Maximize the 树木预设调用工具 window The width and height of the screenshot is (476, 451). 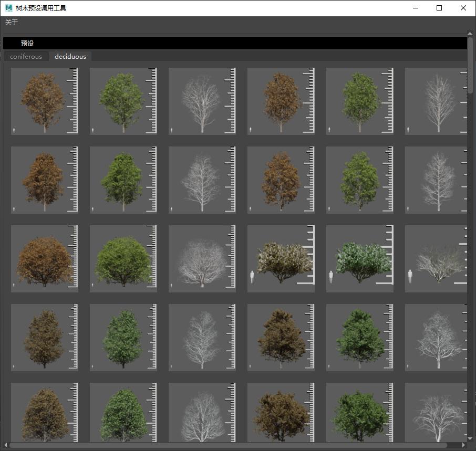pyautogui.click(x=439, y=8)
